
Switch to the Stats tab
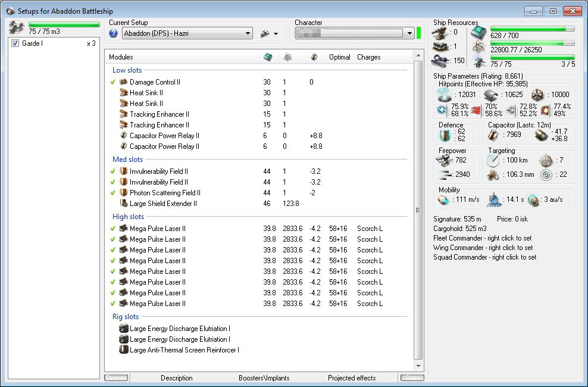pyautogui.click(x=412, y=377)
